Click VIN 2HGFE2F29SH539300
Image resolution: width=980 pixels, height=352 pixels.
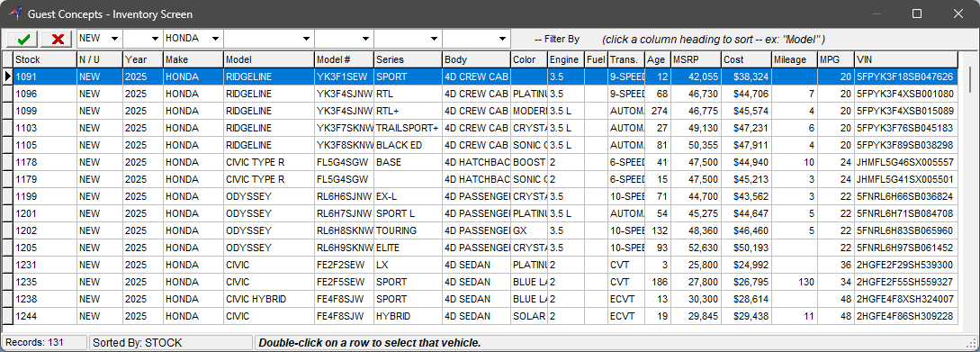[x=905, y=265]
